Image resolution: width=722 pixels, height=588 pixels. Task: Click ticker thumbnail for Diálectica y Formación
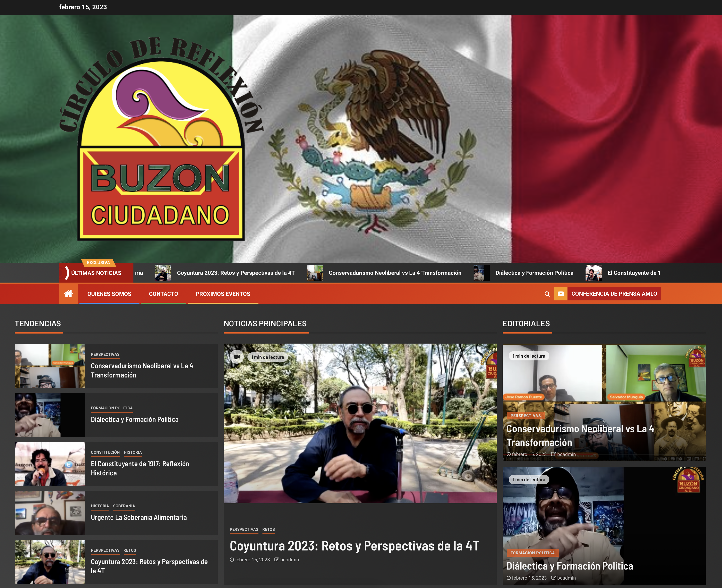(x=481, y=273)
